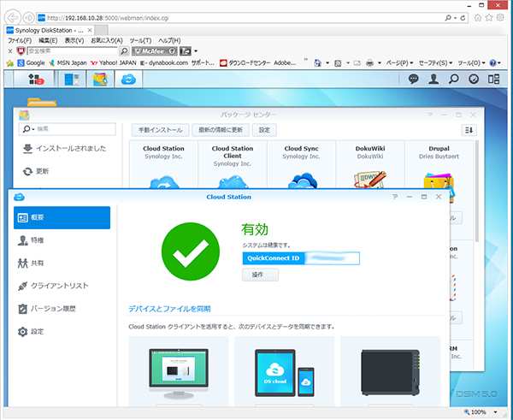Open 設定 in Cloud Station sidebar
Viewport: 513px width, 420px height.
click(x=62, y=332)
